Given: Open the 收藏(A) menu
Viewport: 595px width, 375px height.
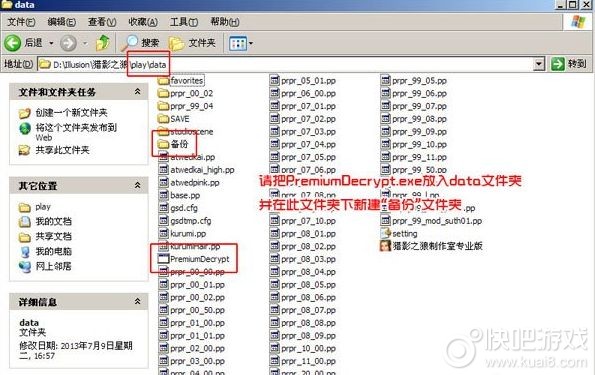Looking at the screenshot, I should [x=143, y=22].
